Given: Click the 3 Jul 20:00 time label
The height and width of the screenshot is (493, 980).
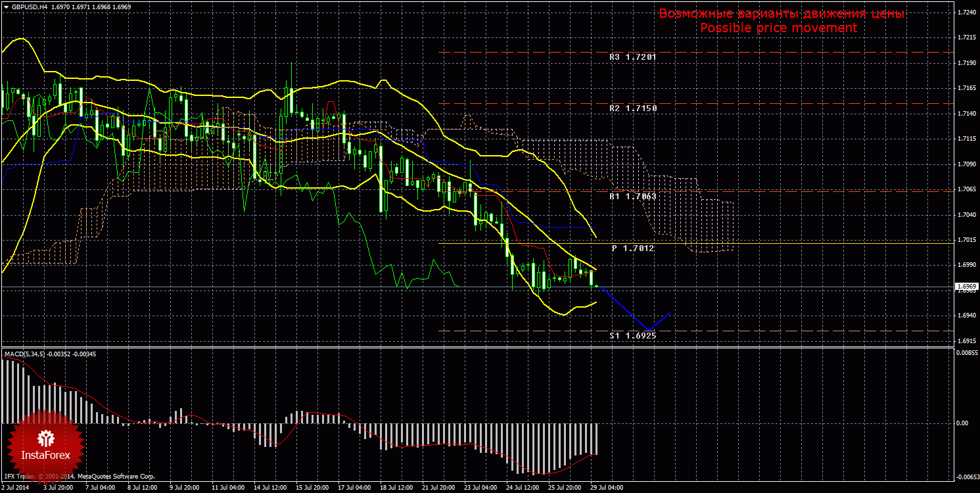Looking at the screenshot, I should coord(58,488).
